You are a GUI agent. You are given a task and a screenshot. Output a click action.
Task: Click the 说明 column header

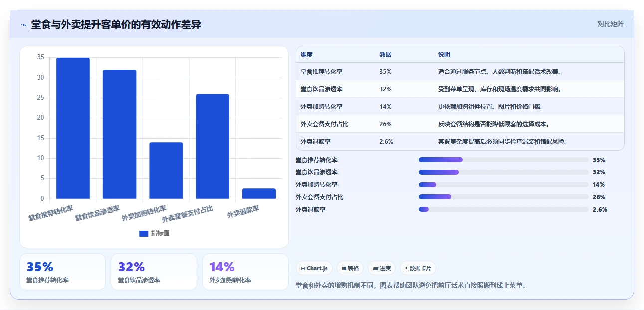coord(444,55)
